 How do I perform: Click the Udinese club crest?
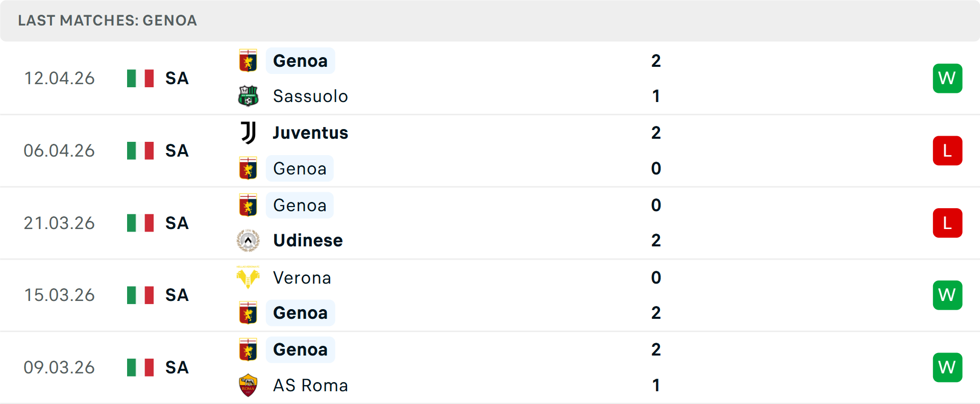click(x=248, y=240)
